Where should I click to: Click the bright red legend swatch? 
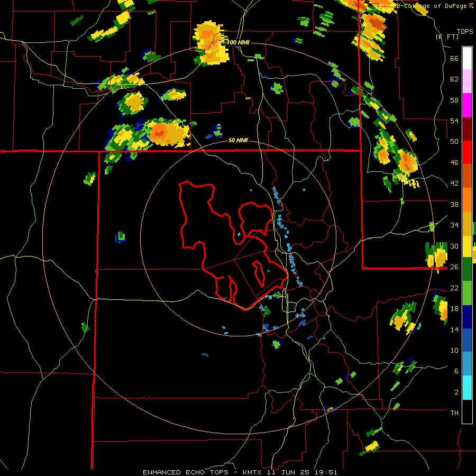point(467,152)
